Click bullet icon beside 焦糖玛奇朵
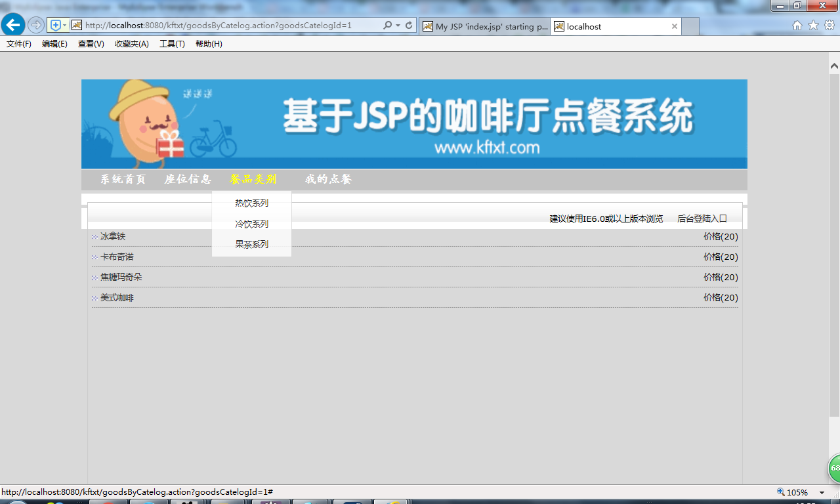 click(94, 278)
